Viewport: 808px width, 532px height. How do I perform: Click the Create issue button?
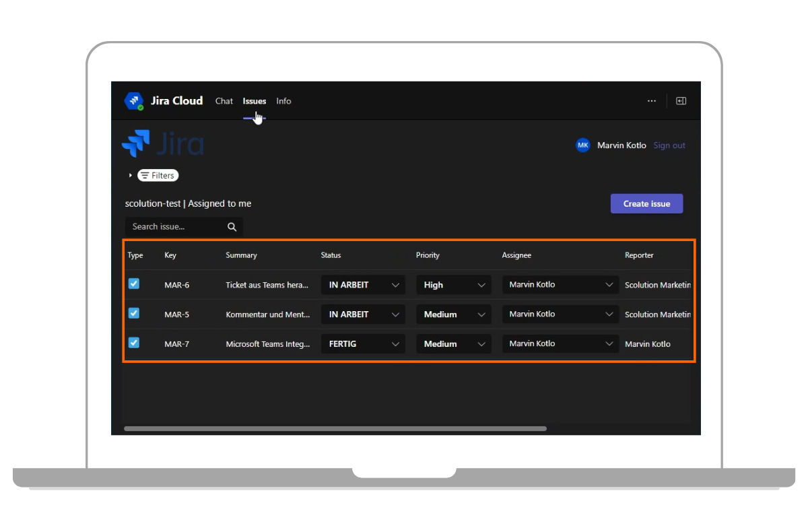pyautogui.click(x=646, y=203)
